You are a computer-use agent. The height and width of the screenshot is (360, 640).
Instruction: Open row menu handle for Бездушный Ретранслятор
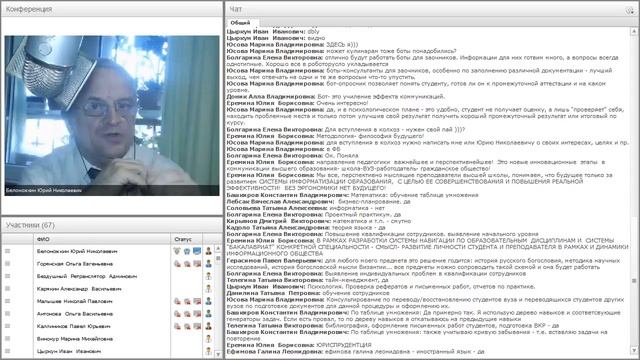coord(7,276)
